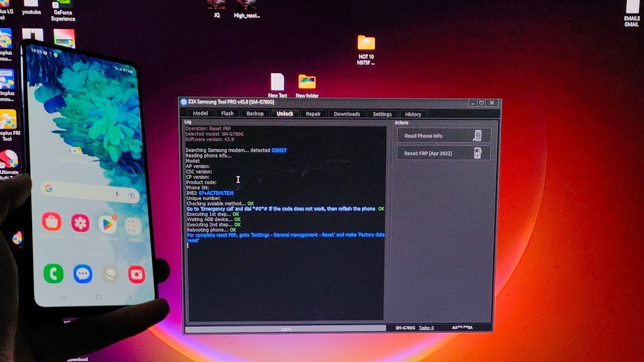Click the 'Product code:' log line

coord(201,183)
